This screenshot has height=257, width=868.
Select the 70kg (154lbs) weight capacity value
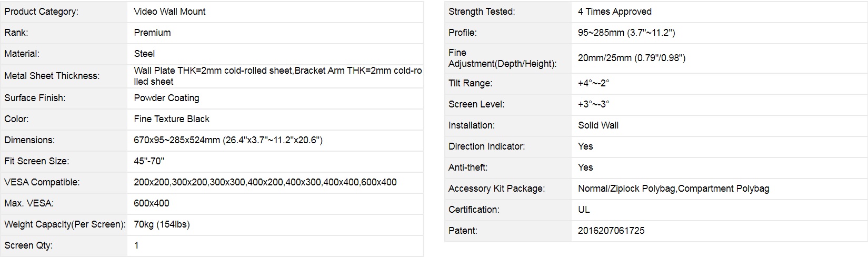162,224
